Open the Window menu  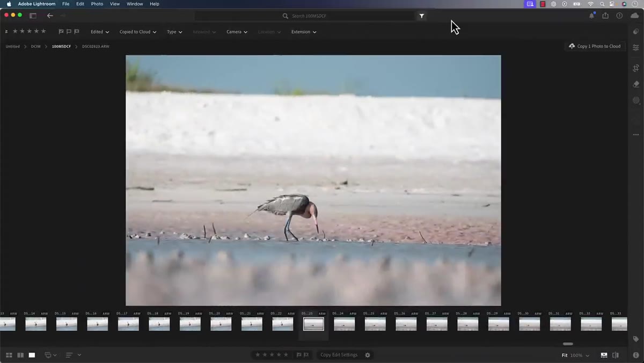135,4
